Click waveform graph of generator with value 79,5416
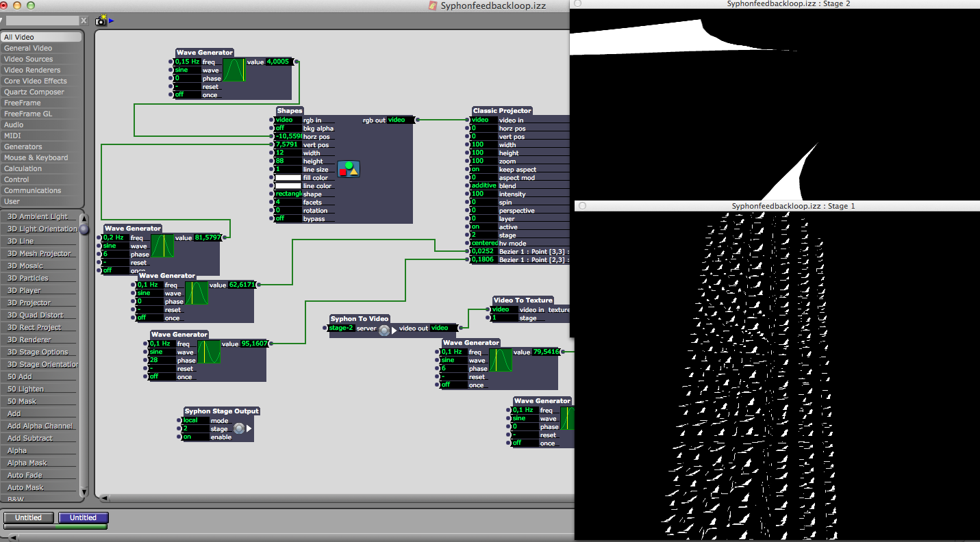The height and width of the screenshot is (542, 980). (501, 360)
